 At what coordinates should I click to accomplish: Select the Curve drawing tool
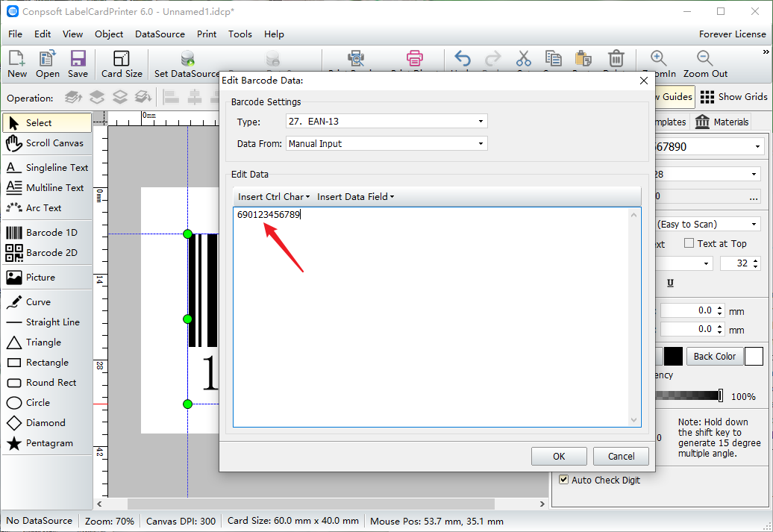click(x=47, y=301)
